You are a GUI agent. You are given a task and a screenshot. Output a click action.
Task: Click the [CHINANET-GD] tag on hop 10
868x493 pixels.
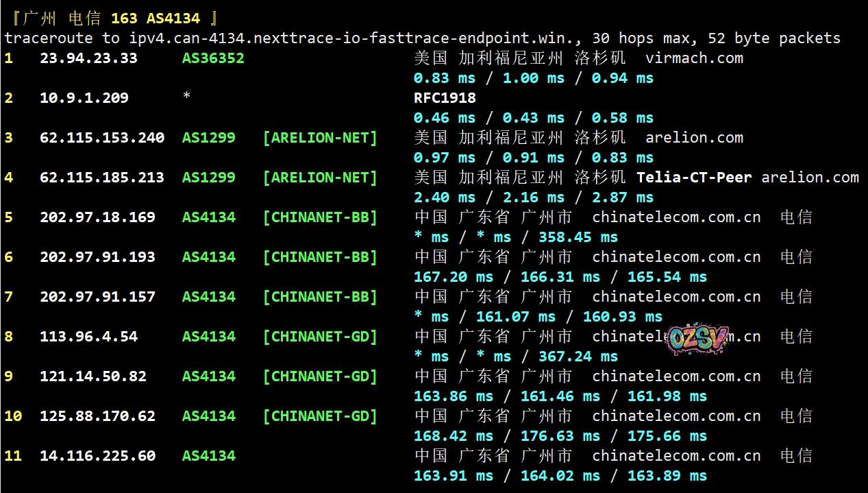320,416
